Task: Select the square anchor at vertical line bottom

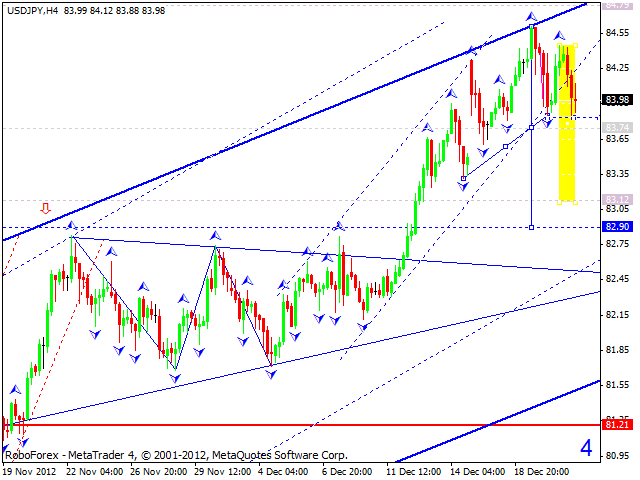Action: coord(531,227)
